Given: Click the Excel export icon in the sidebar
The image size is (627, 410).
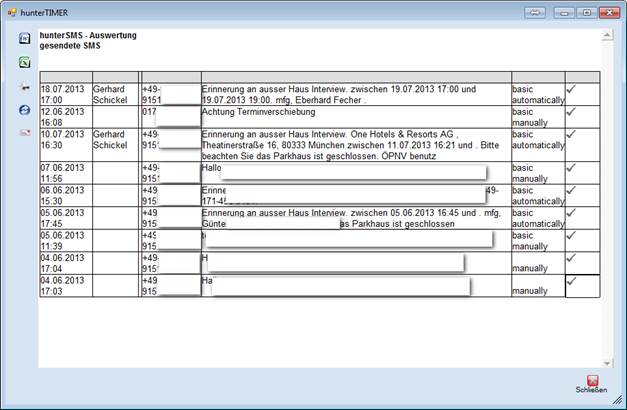Looking at the screenshot, I should pos(24,62).
